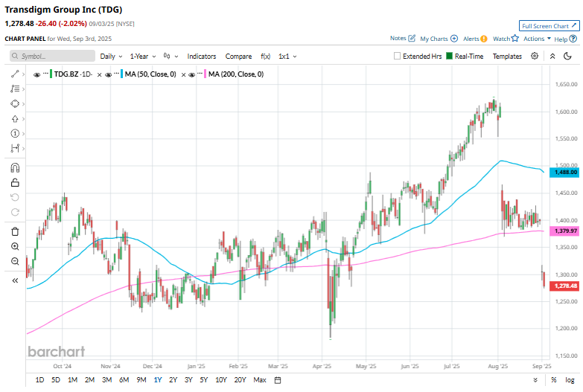Select the trend line drawing tool

15,74
